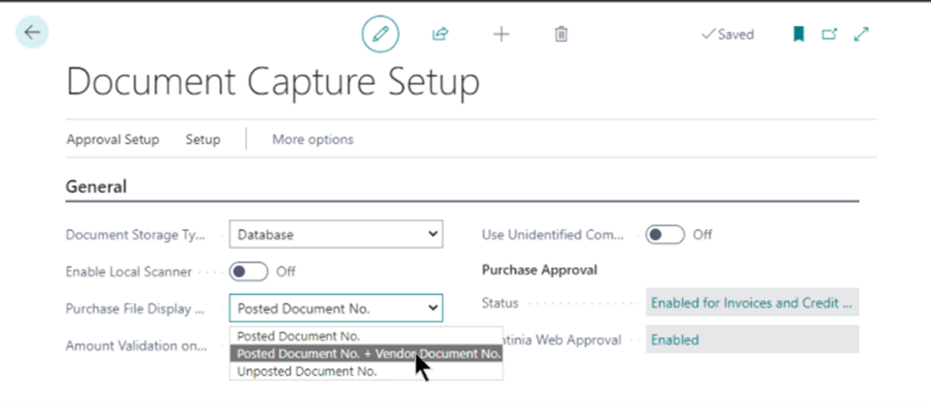The width and height of the screenshot is (931, 402).
Task: Open the share icon
Action: point(440,34)
